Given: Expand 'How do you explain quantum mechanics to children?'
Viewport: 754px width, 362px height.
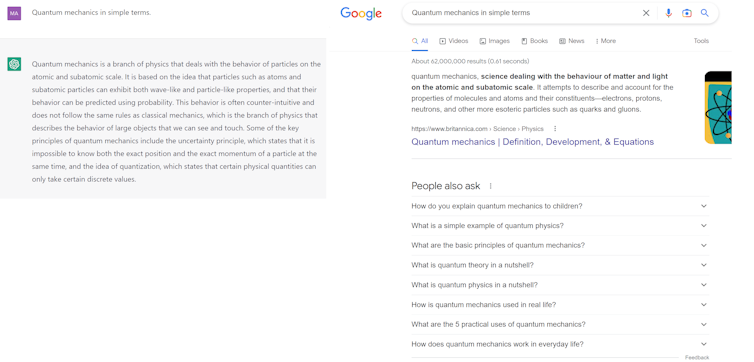Looking at the screenshot, I should coord(560,206).
